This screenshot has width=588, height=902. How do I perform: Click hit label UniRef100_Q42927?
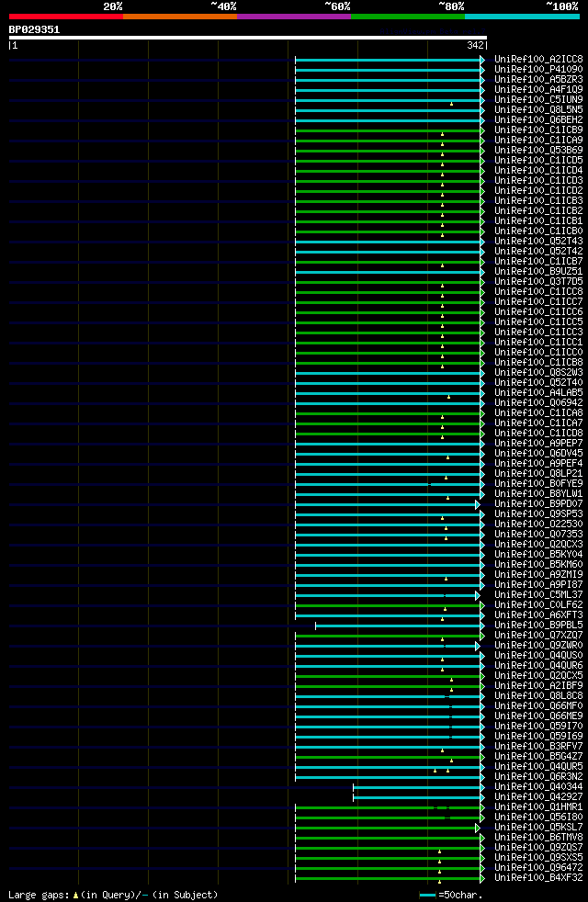[x=538, y=796]
